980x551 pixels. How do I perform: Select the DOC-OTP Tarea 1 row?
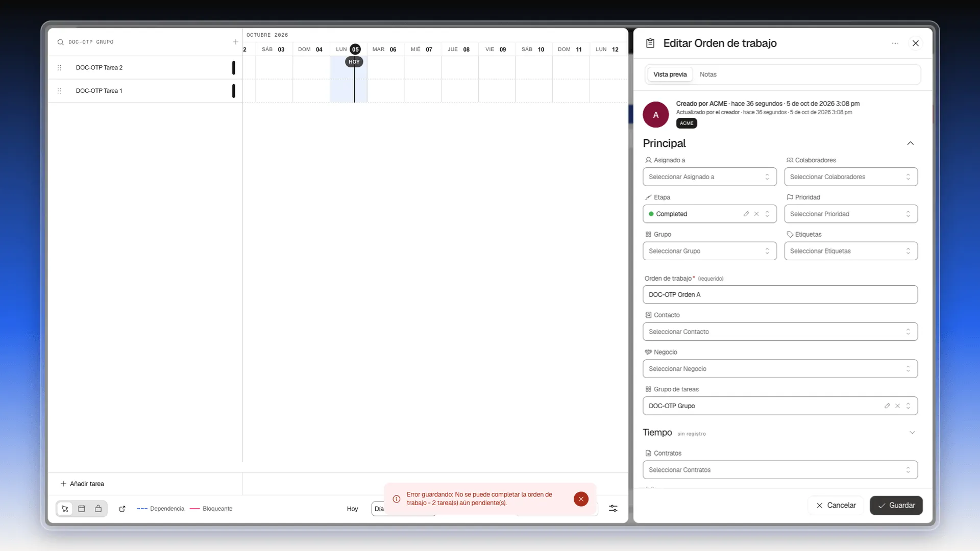145,91
